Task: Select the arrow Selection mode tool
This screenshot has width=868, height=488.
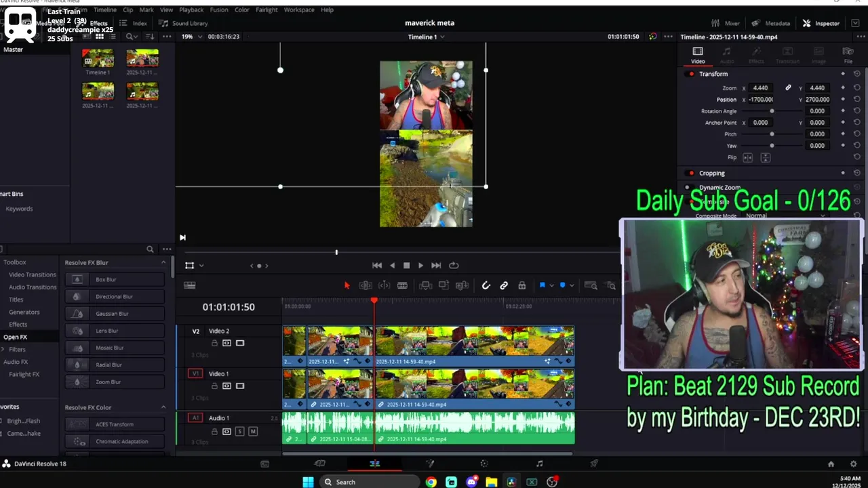Action: [x=347, y=285]
